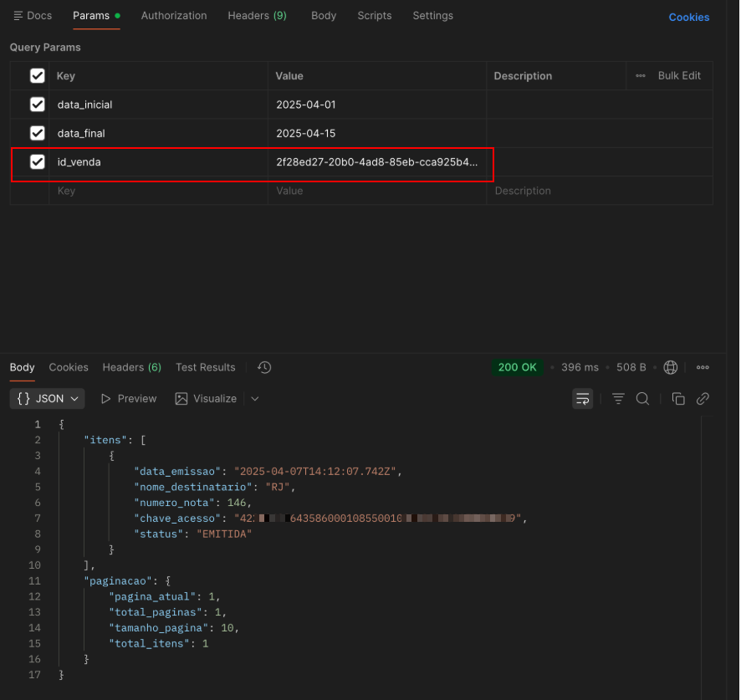Open response more options ellipsis
This screenshot has width=741, height=700.
[x=703, y=367]
